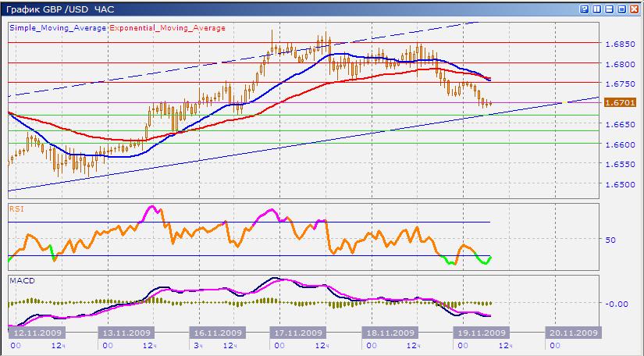Click the horizontal split window icon
The height and width of the screenshot is (356, 644).
pyautogui.click(x=609, y=8)
